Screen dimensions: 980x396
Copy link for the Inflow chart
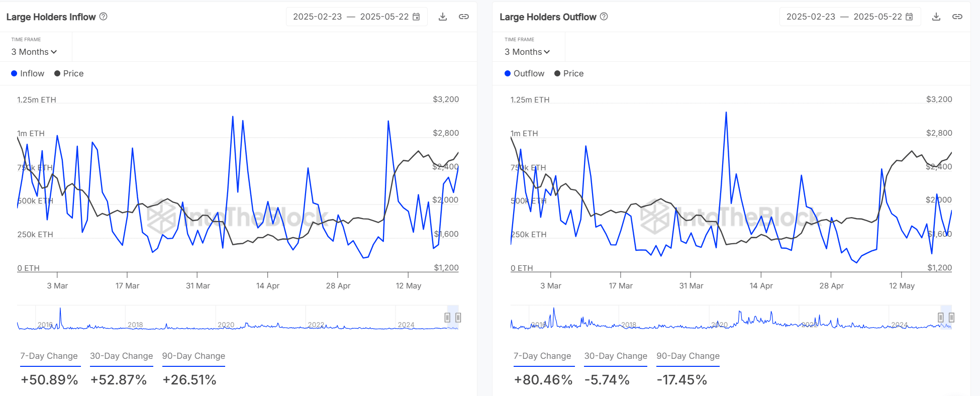[x=464, y=17]
